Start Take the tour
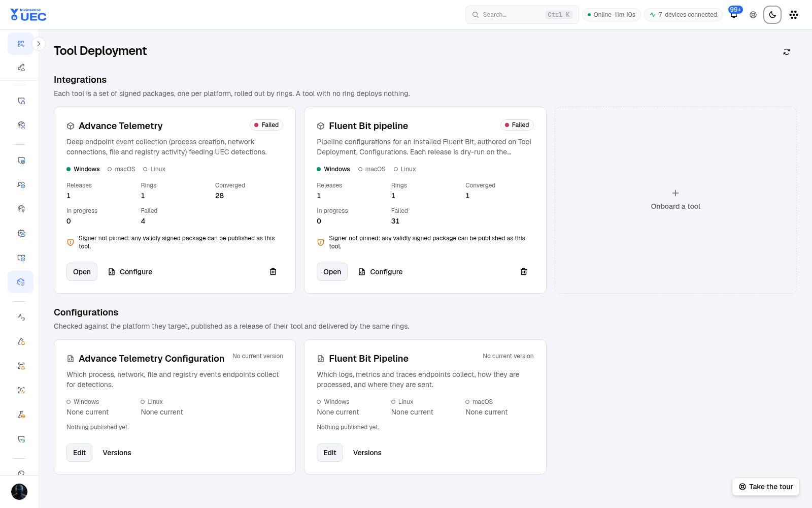This screenshot has height=508, width=812. point(766,487)
